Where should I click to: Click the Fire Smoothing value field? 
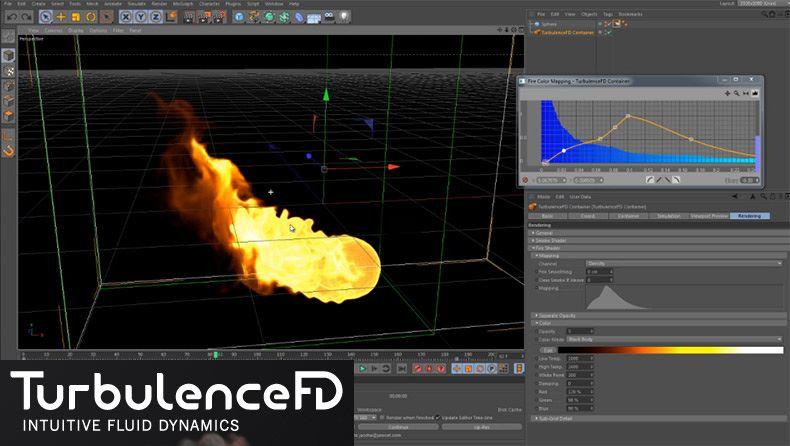pyautogui.click(x=600, y=272)
